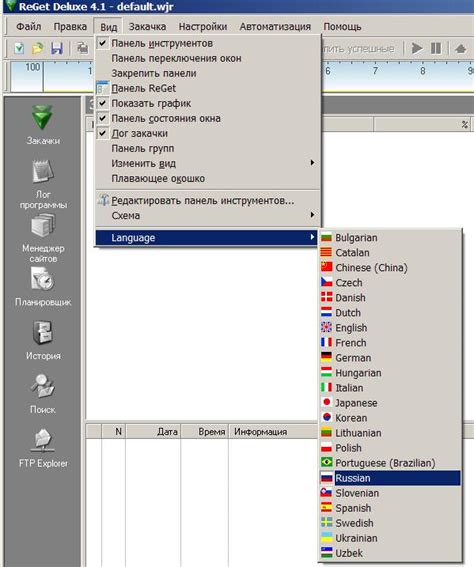Select Chinese (China) language

click(390, 268)
